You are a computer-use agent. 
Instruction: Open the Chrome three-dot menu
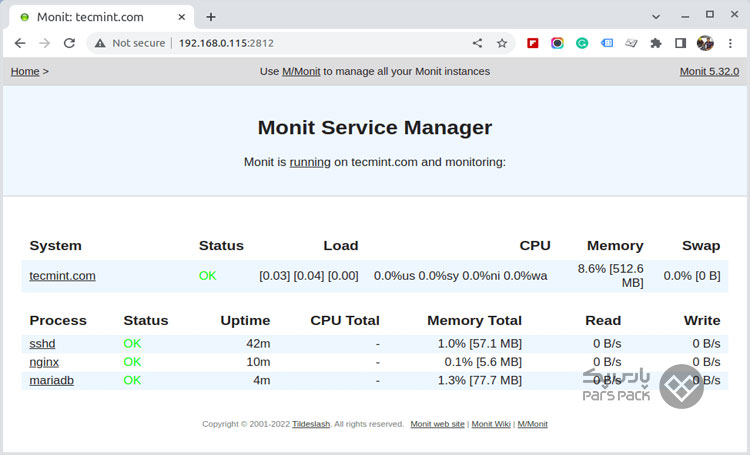point(730,43)
